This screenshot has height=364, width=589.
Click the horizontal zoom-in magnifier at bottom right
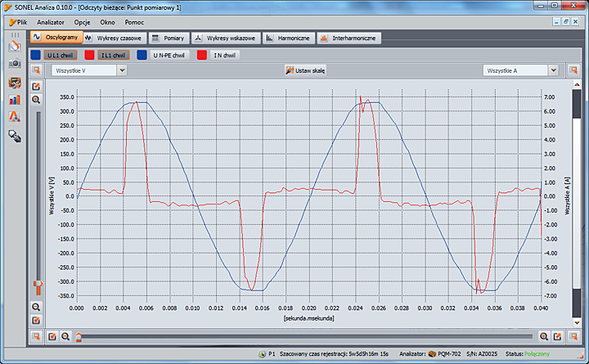[544, 336]
